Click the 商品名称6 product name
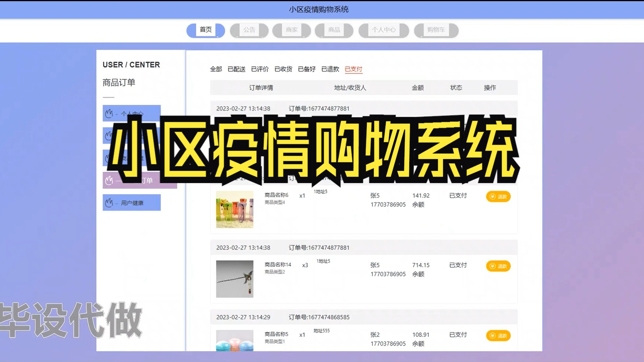Screen dimensions: 644x362 [x=276, y=195]
